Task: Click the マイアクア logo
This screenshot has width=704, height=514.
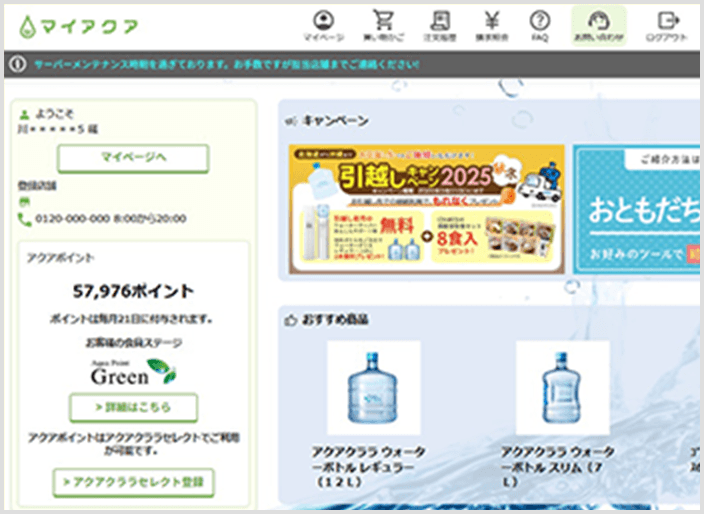Action: point(79,27)
